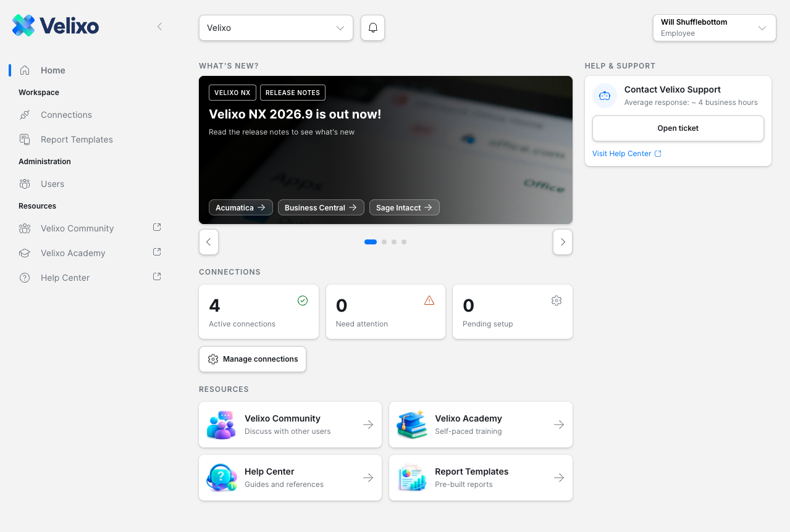790x532 pixels.
Task: Click the Velixo logo
Action: pos(56,26)
